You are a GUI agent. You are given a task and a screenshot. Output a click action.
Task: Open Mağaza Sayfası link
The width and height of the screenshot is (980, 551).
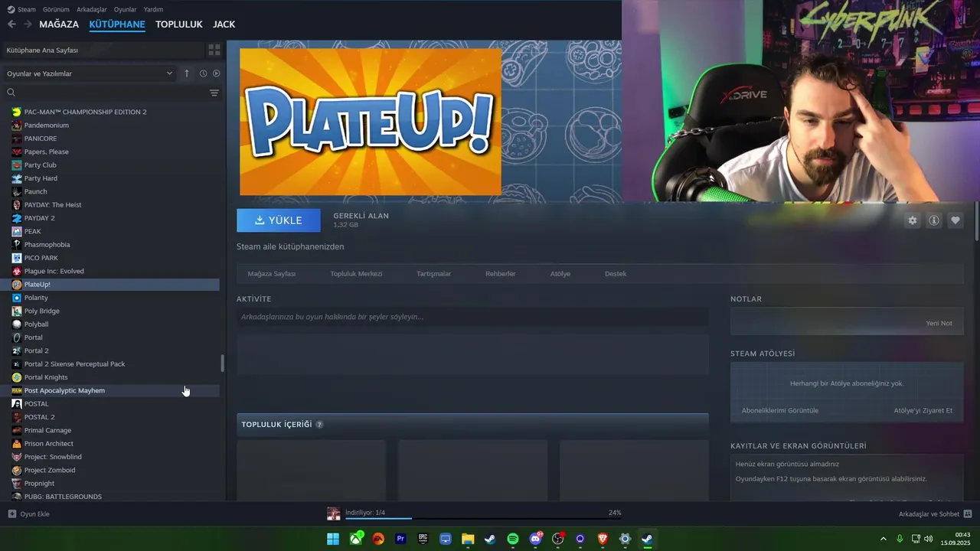pyautogui.click(x=271, y=274)
